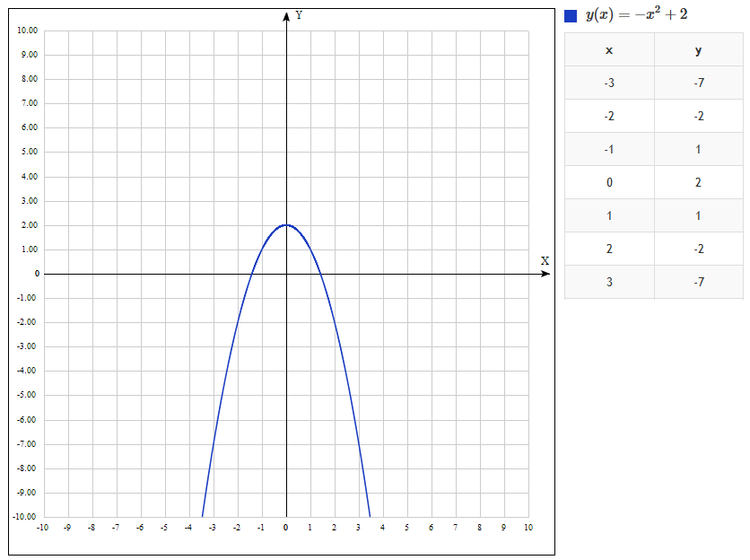Click the 10.00 tick label on the vertical scale
The image size is (750, 560).
coord(28,31)
